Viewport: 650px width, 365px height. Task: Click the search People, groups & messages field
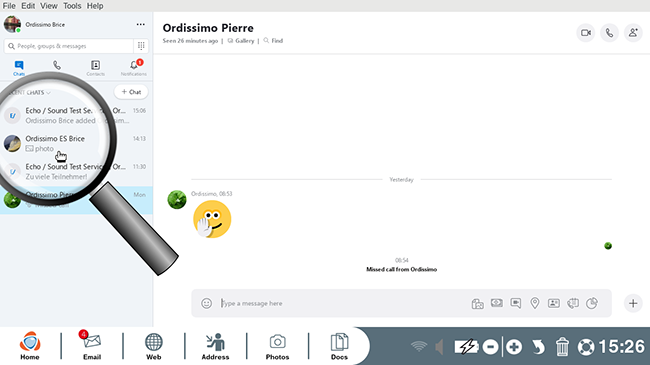click(70, 46)
